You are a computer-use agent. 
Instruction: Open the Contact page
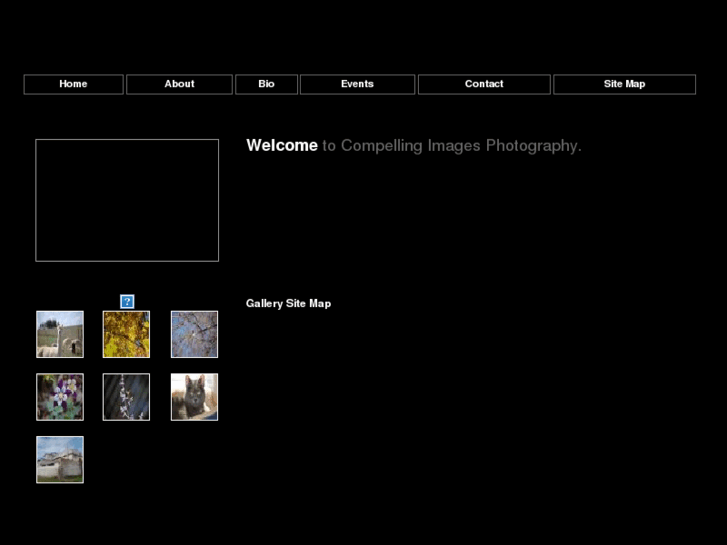pyautogui.click(x=484, y=84)
